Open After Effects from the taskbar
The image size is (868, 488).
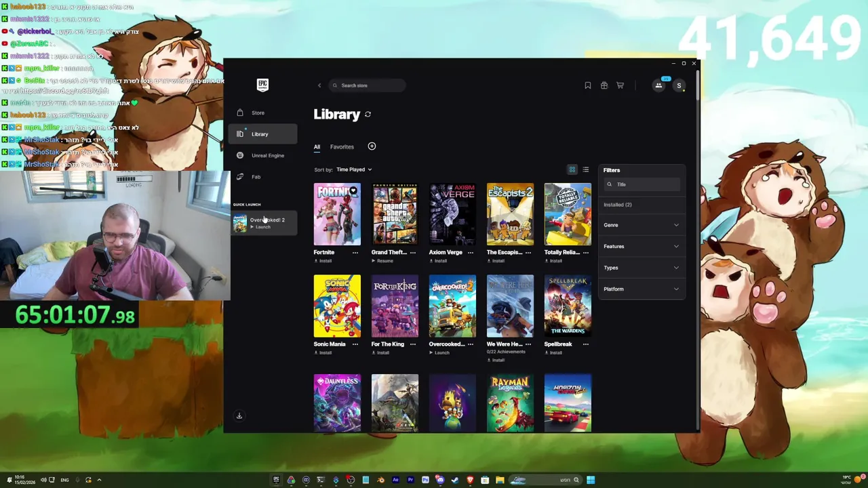[x=395, y=480]
